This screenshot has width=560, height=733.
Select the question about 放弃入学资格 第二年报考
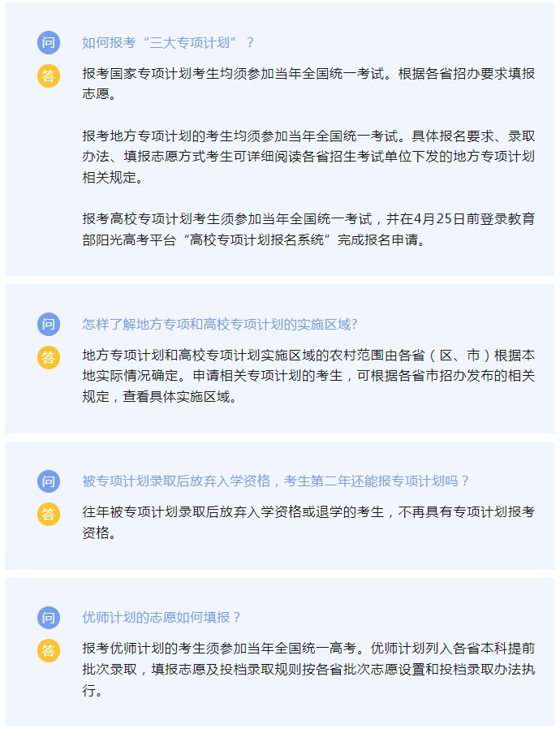(x=275, y=481)
